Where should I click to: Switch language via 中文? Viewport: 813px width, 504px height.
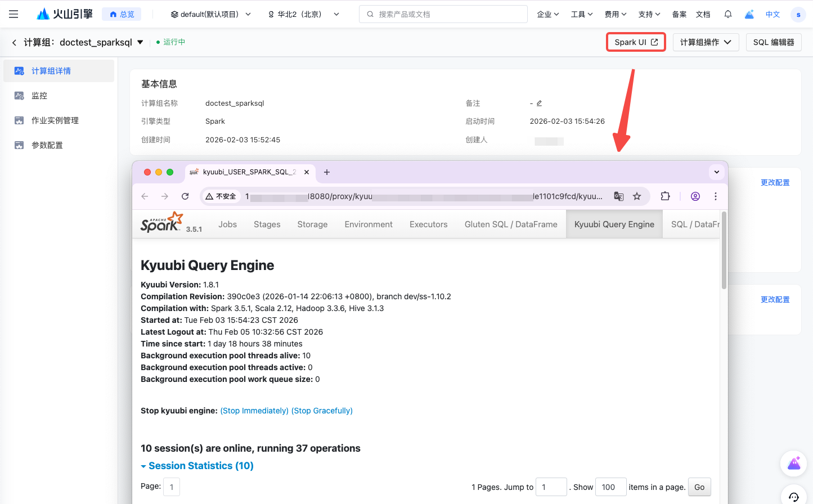773,14
